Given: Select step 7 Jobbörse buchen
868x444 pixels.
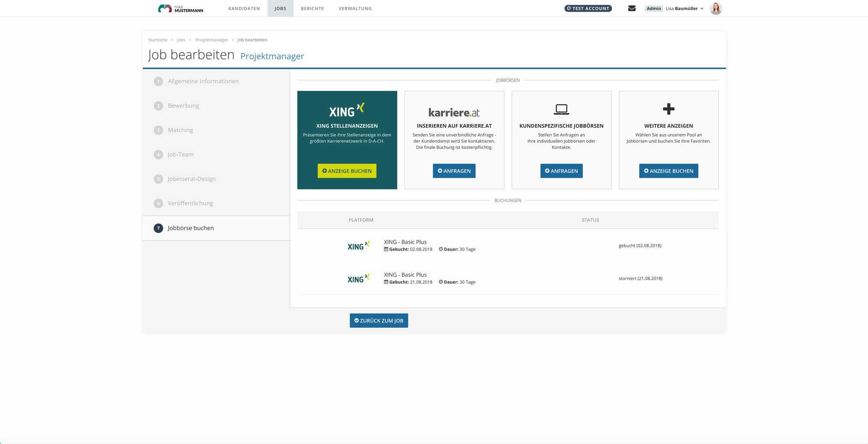Looking at the screenshot, I should (x=216, y=228).
